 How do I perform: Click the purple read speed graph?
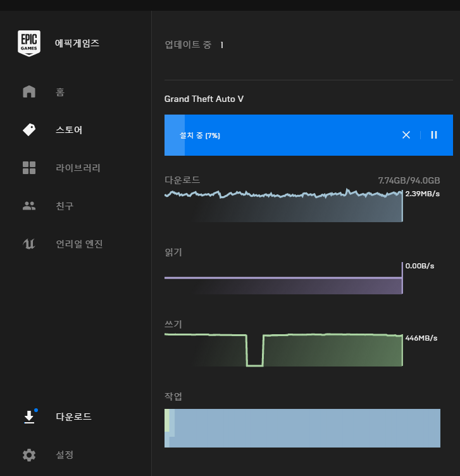(283, 278)
